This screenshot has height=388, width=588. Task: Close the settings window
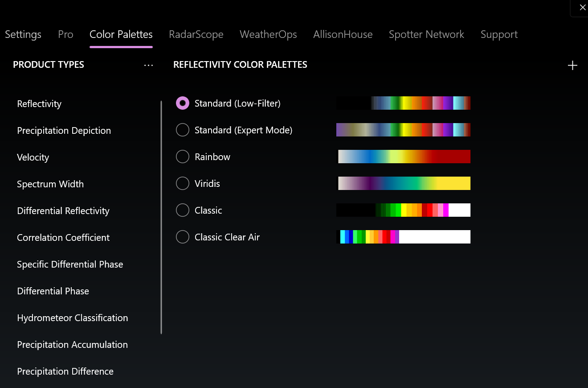tap(582, 8)
